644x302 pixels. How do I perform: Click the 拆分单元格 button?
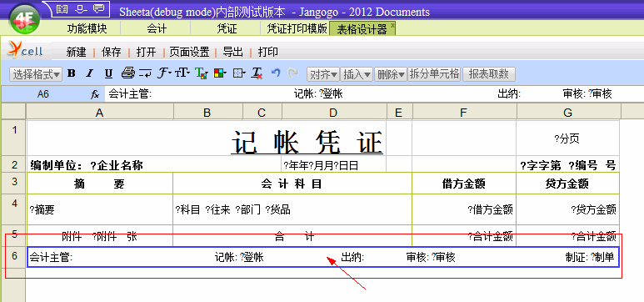coord(435,74)
